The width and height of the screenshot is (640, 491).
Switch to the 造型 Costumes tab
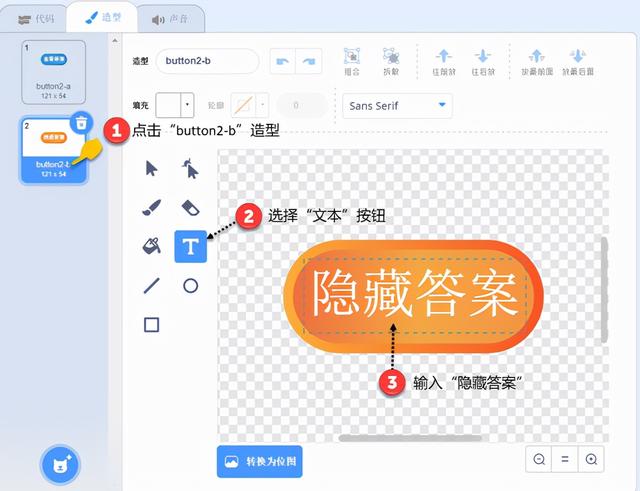[x=103, y=18]
